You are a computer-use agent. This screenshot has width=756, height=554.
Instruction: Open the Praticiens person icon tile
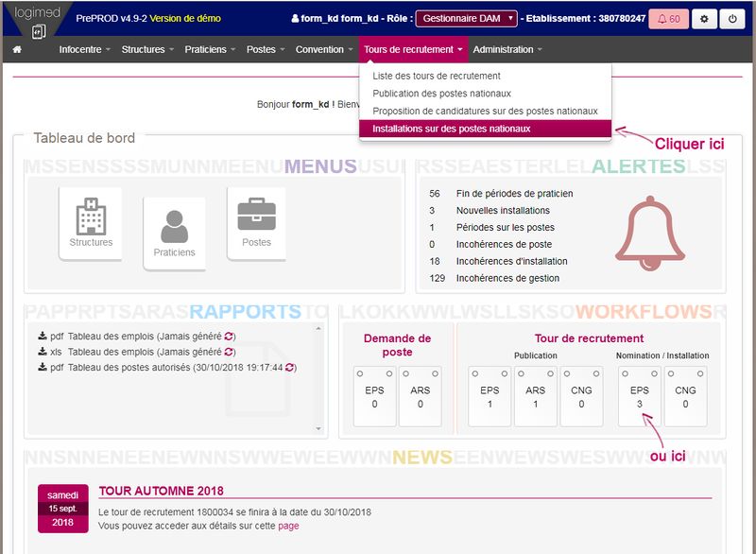click(174, 234)
